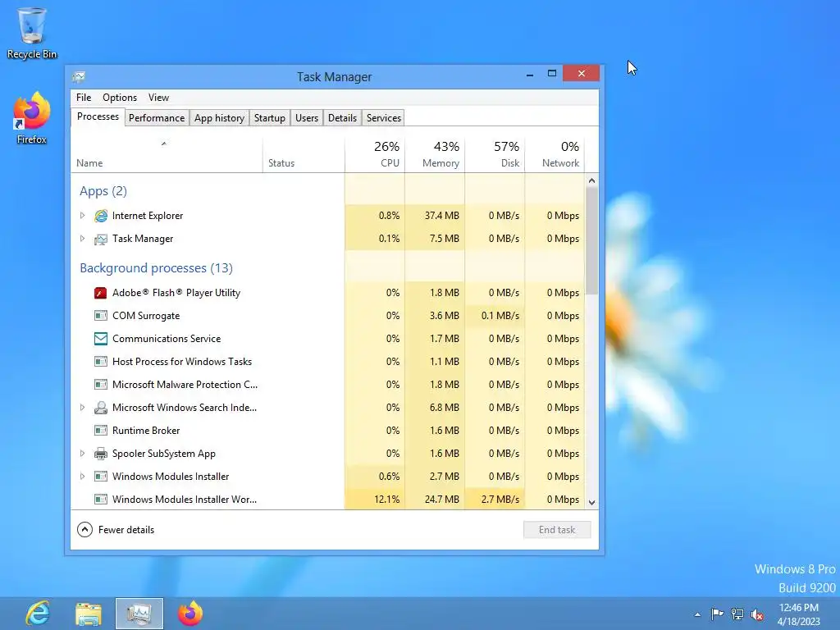Image resolution: width=840 pixels, height=630 pixels.
Task: Click Host Process for Windows Tasks icon
Action: coord(101,362)
